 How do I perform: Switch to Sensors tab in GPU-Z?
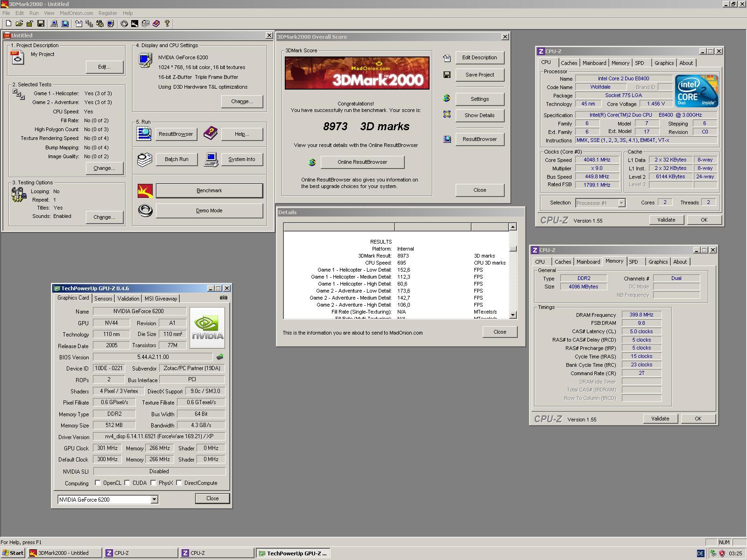pos(103,299)
